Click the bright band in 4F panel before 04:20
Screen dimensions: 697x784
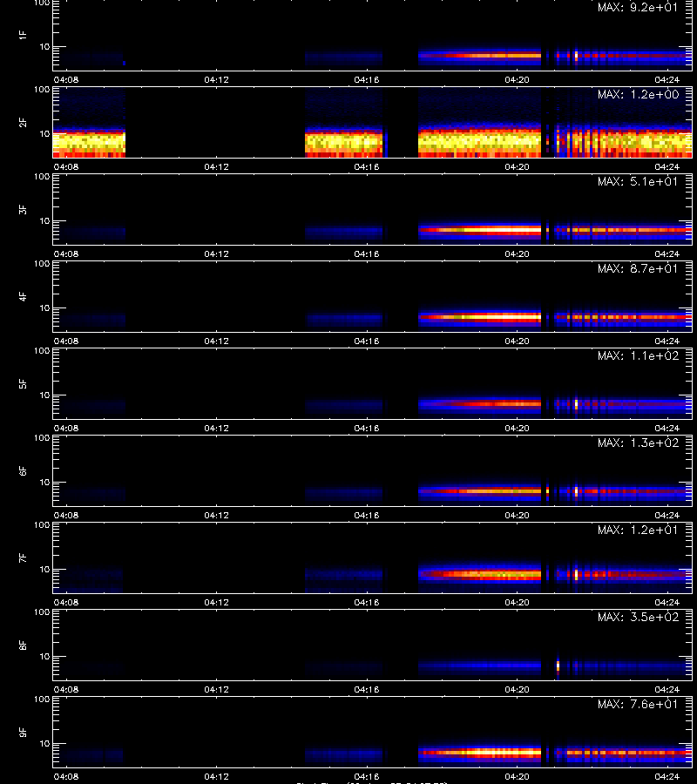click(480, 317)
